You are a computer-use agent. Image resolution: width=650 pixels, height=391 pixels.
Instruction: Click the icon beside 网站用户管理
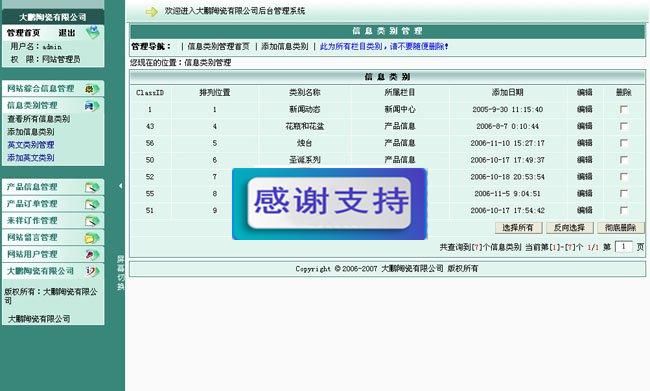(x=92, y=255)
